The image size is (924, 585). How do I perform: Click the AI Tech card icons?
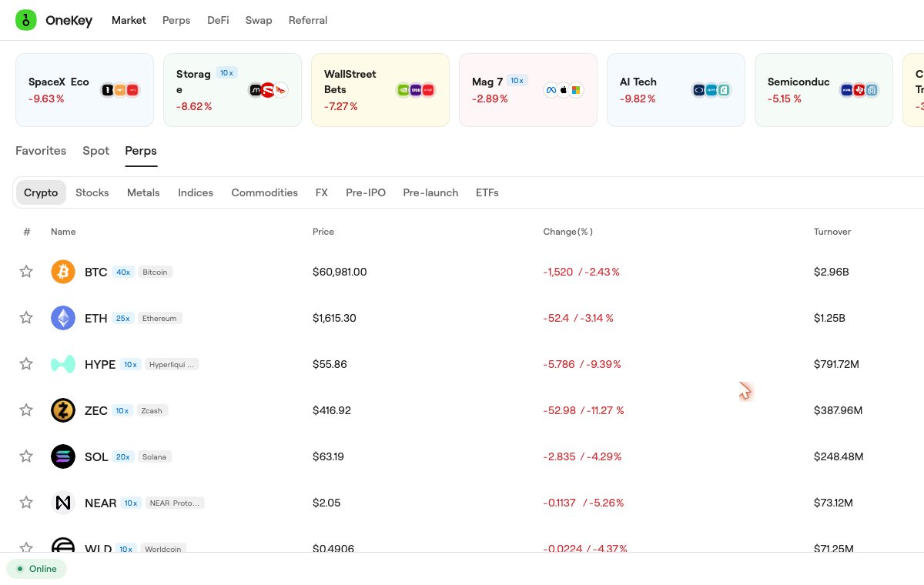712,90
